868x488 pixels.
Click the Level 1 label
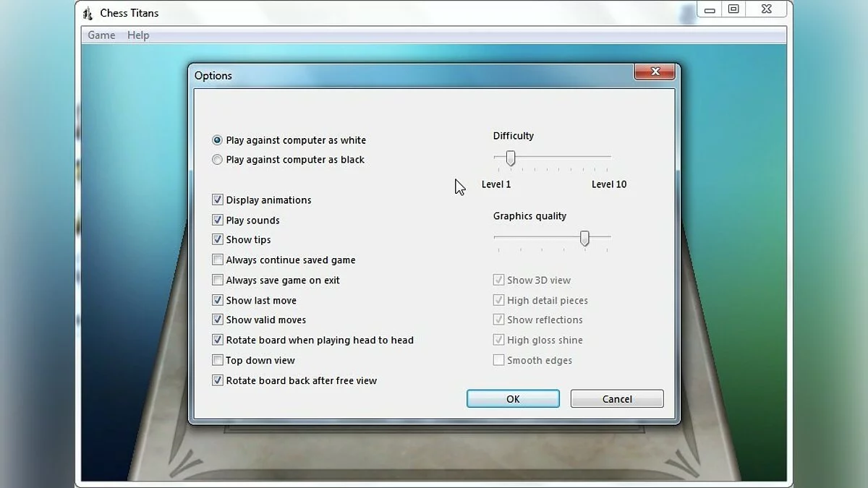point(496,184)
